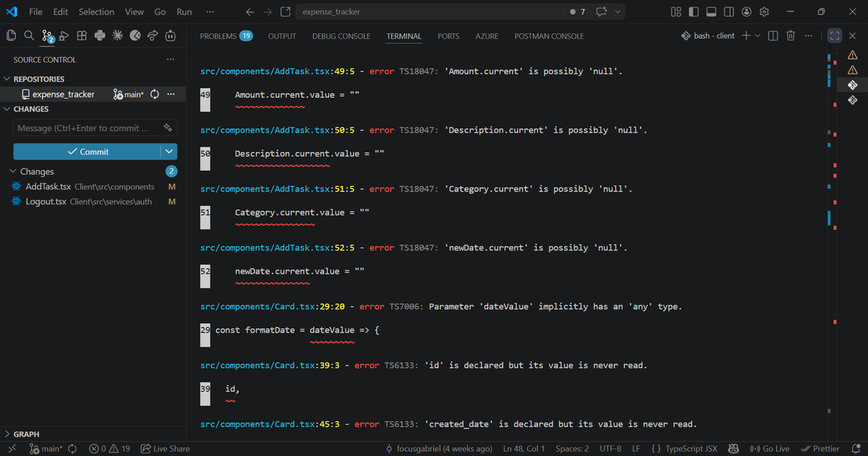The width and height of the screenshot is (868, 456).
Task: Click the open-in-new-window icon beside search
Action: (x=286, y=12)
